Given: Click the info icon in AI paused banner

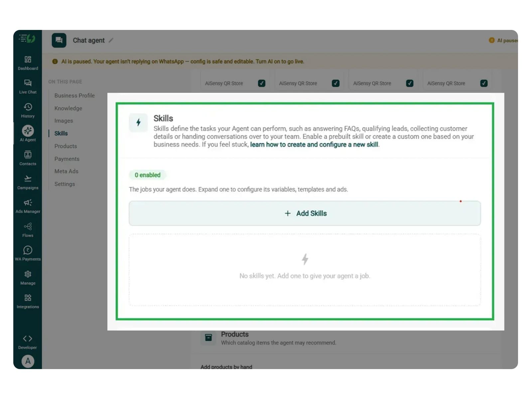Looking at the screenshot, I should tap(55, 62).
